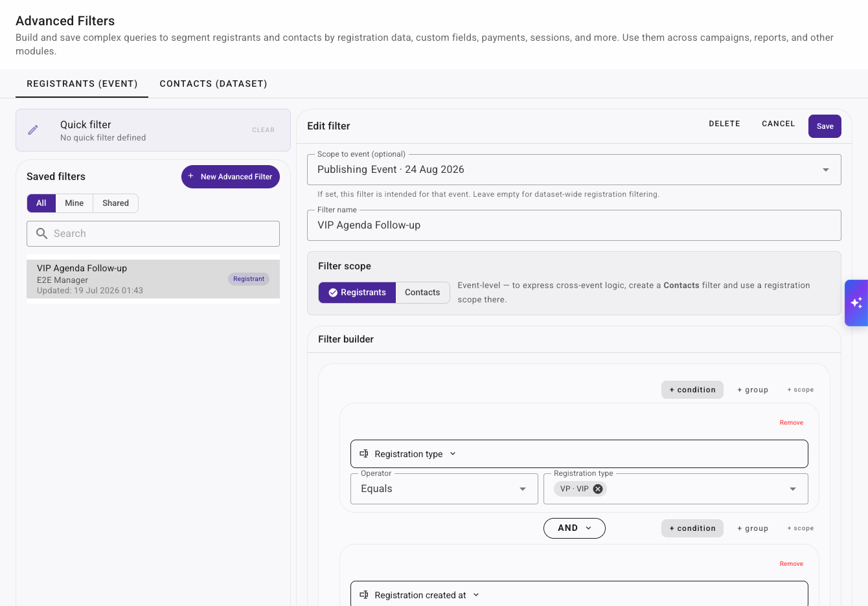Show only Mine saved filters

point(74,203)
